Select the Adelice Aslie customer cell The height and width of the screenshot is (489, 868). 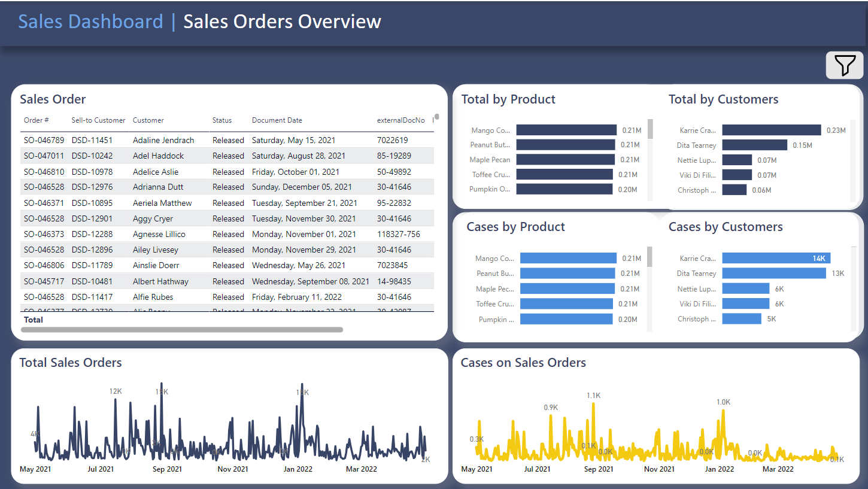click(156, 172)
